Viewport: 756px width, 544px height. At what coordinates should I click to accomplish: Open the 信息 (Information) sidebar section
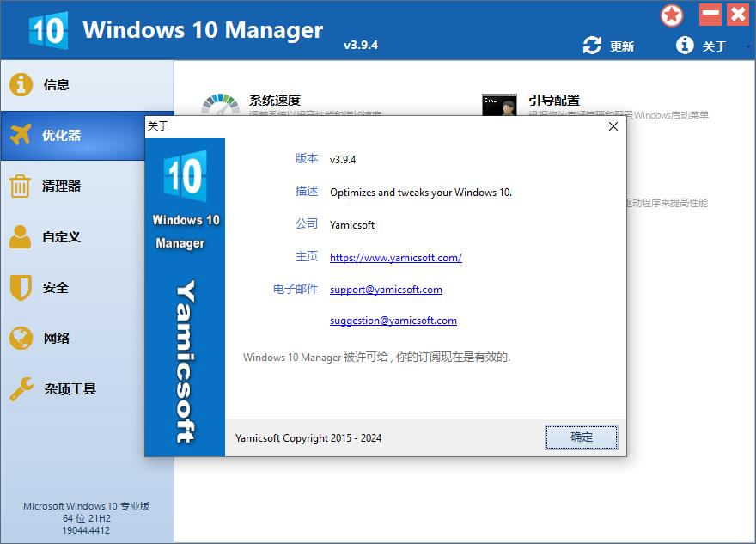click(x=87, y=85)
